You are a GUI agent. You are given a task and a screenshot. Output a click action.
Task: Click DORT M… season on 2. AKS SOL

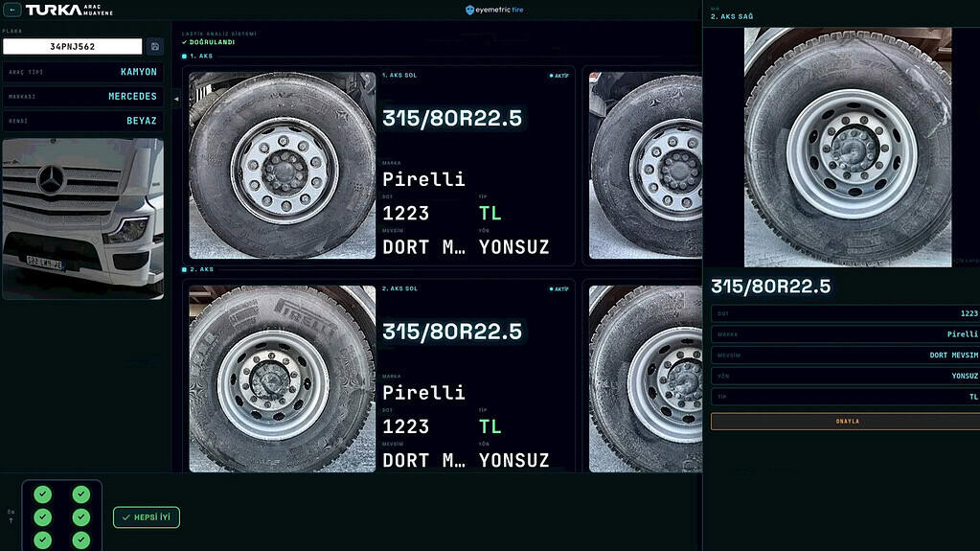[423, 460]
